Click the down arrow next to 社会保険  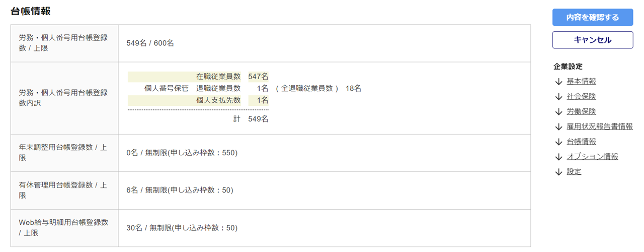[558, 97]
